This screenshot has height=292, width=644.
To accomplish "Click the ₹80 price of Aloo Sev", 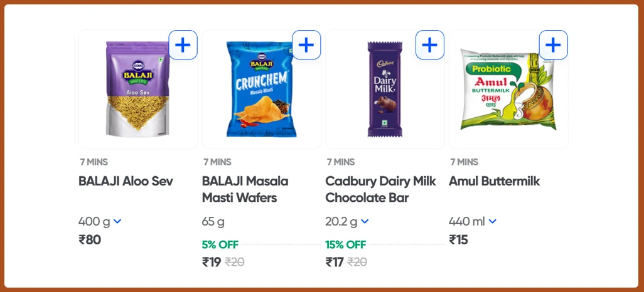I will pyautogui.click(x=90, y=239).
